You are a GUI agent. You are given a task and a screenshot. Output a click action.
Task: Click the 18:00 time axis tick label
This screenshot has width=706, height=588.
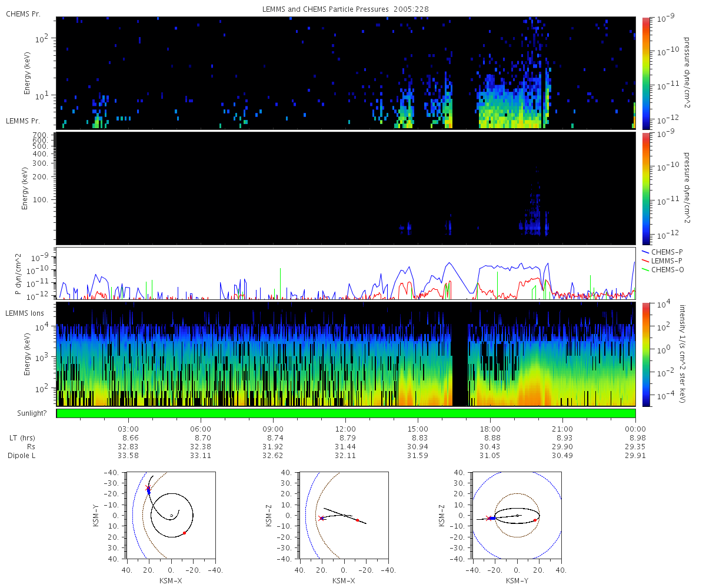(490, 429)
